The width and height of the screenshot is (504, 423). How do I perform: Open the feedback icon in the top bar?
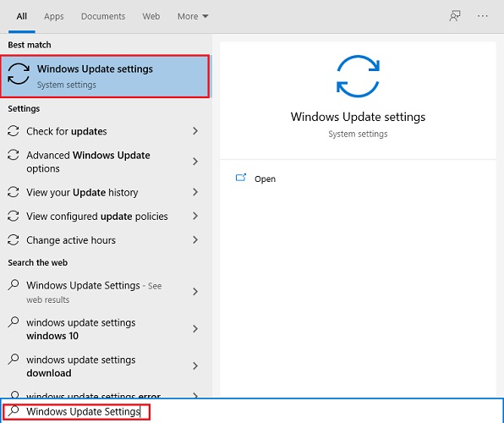click(x=454, y=16)
